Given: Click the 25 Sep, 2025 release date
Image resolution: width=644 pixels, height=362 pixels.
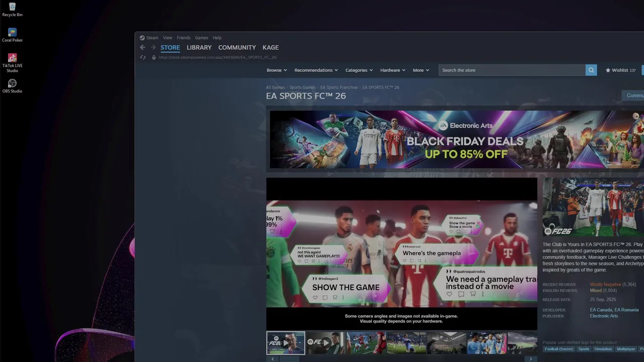Looking at the screenshot, I should pos(603,300).
